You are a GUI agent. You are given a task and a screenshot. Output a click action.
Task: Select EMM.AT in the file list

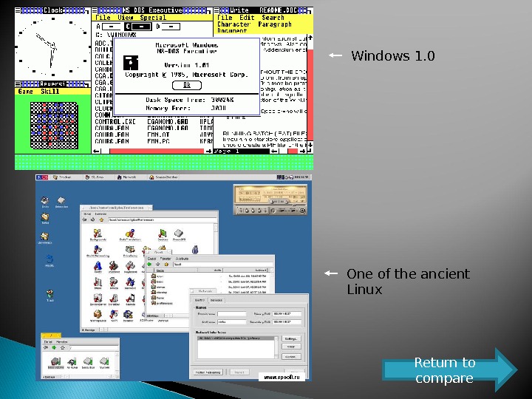(x=158, y=134)
